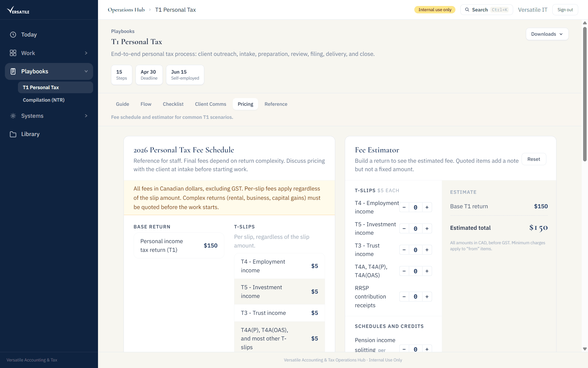Click the T4 - Employment income schedule row
Image resolution: width=588 pixels, height=368 pixels.
coord(279,266)
